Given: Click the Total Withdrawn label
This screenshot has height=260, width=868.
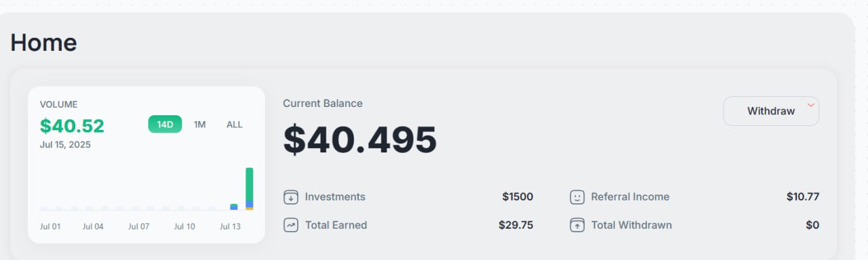Looking at the screenshot, I should [x=631, y=225].
